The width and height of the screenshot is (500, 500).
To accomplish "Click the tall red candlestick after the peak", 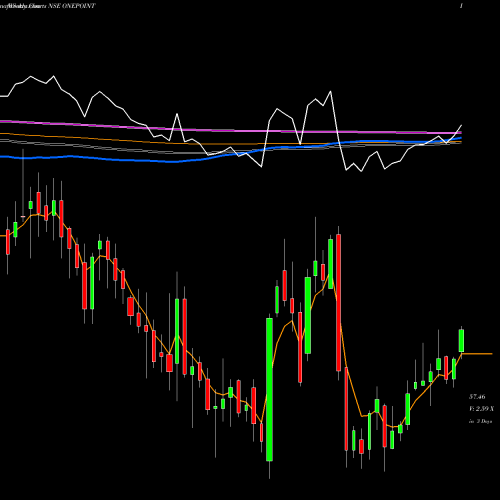I will [338, 302].
